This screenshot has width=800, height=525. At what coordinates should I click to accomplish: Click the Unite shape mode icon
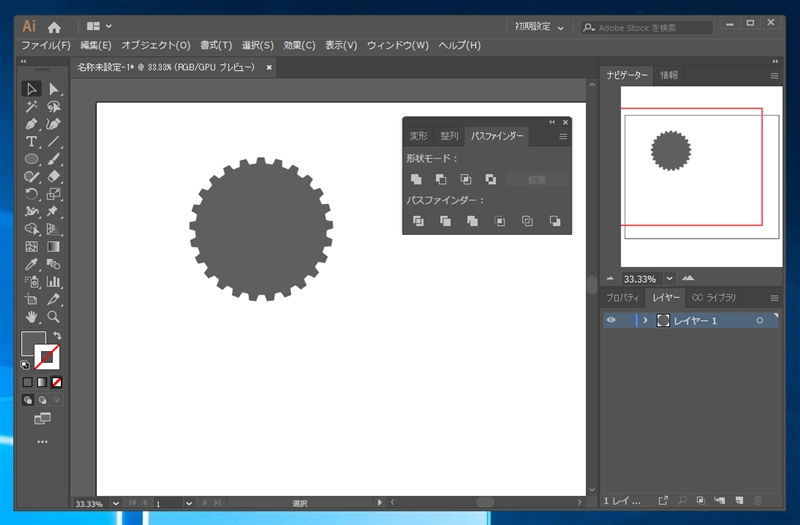[x=416, y=179]
